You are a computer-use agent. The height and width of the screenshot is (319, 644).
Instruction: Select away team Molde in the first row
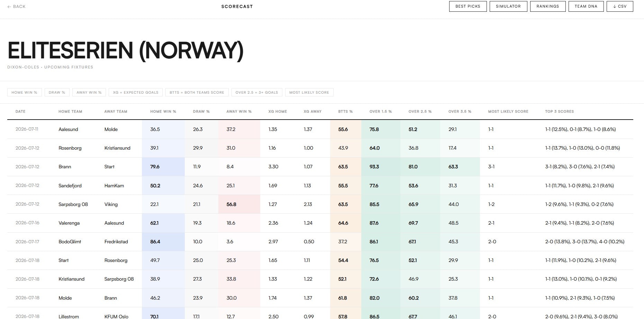point(111,129)
